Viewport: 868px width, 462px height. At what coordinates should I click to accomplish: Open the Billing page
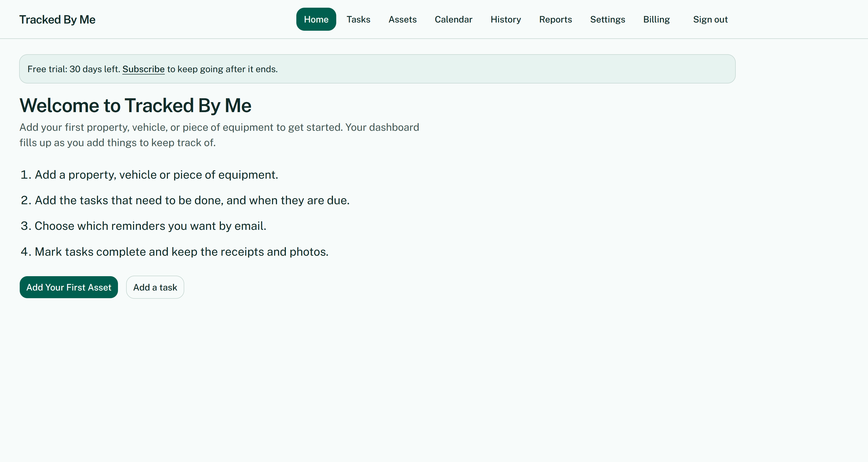point(656,19)
